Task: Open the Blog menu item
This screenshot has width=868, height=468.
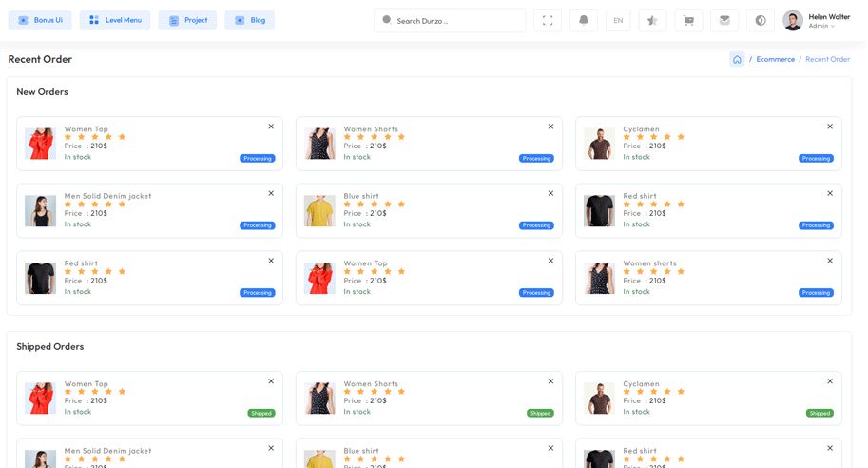Action: tap(250, 20)
